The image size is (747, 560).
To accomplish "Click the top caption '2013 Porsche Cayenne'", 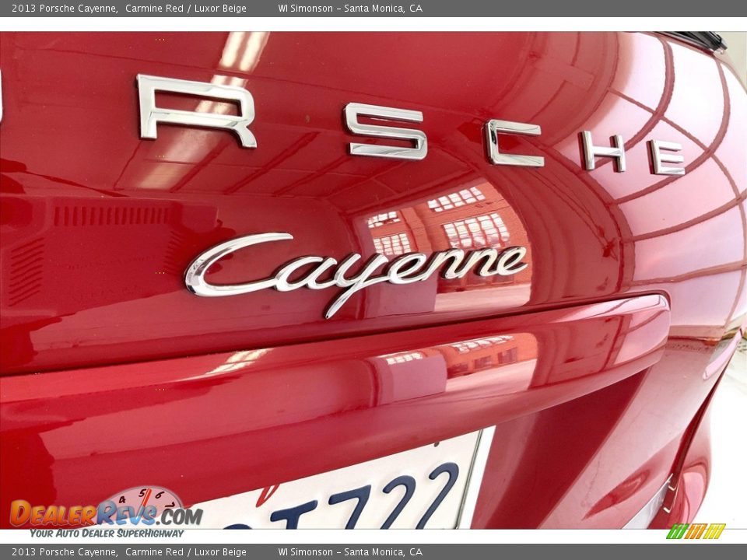I will [65, 8].
